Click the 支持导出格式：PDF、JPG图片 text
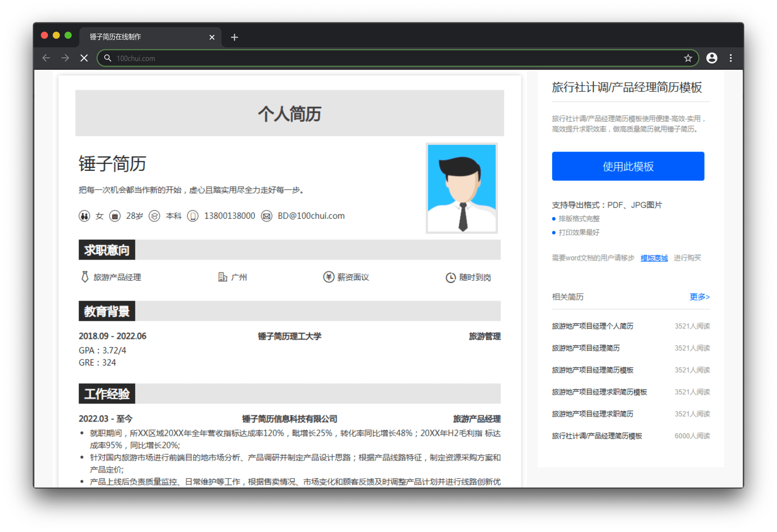This screenshot has width=777, height=532. point(607,205)
